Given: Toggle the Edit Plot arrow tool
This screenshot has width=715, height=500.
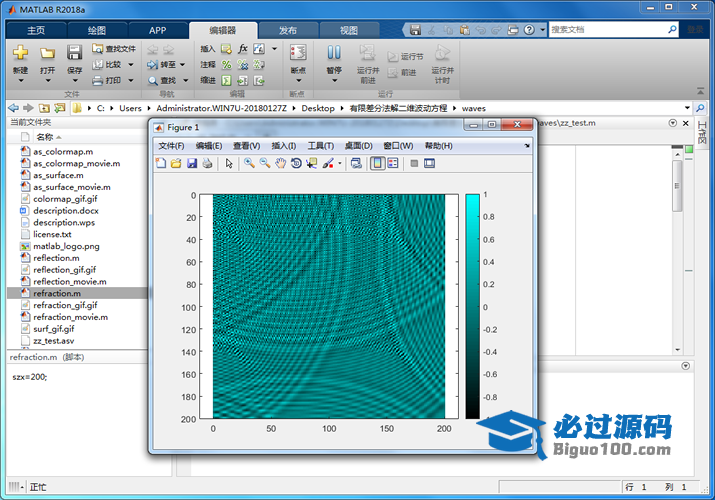Looking at the screenshot, I should (x=229, y=163).
